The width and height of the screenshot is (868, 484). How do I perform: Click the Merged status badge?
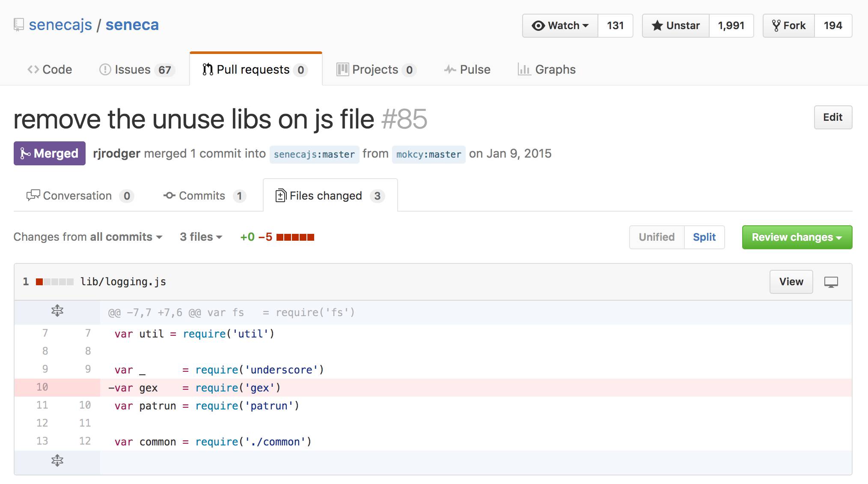coord(50,153)
